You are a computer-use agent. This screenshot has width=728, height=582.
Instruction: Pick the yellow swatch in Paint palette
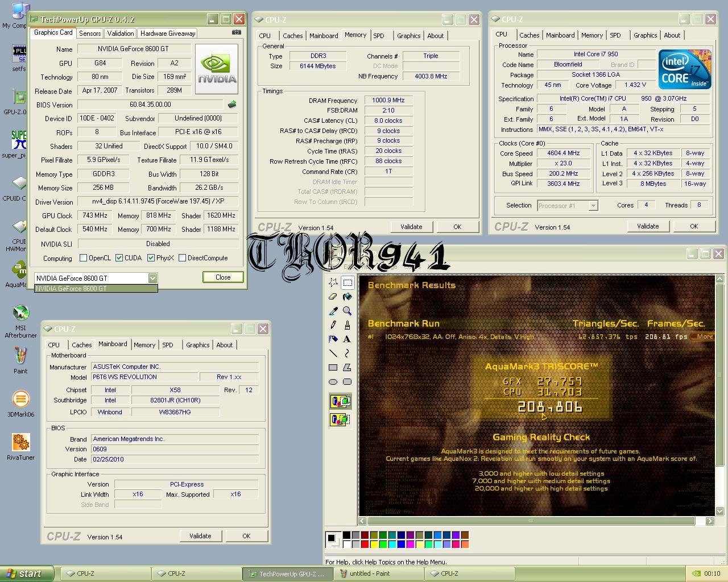374,544
